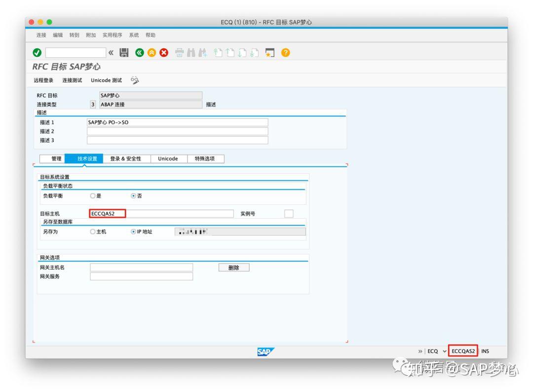
Task: Click the 连接测试 button
Action: click(x=72, y=80)
